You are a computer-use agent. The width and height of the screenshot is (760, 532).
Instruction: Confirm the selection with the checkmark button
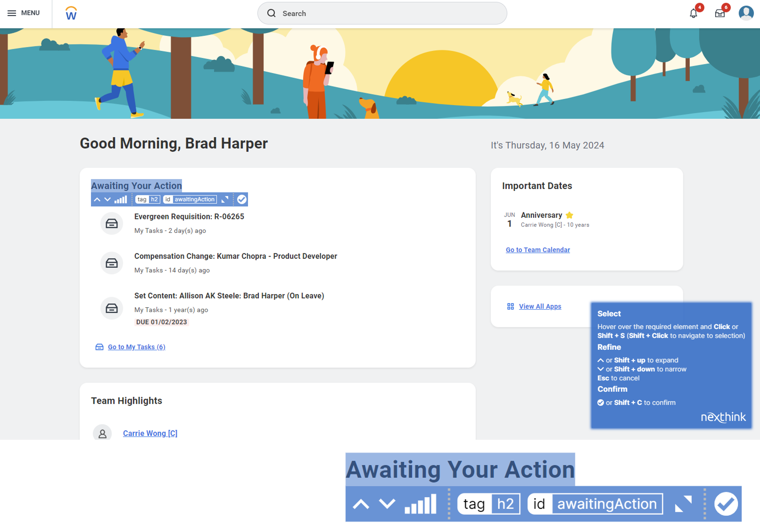[242, 199]
